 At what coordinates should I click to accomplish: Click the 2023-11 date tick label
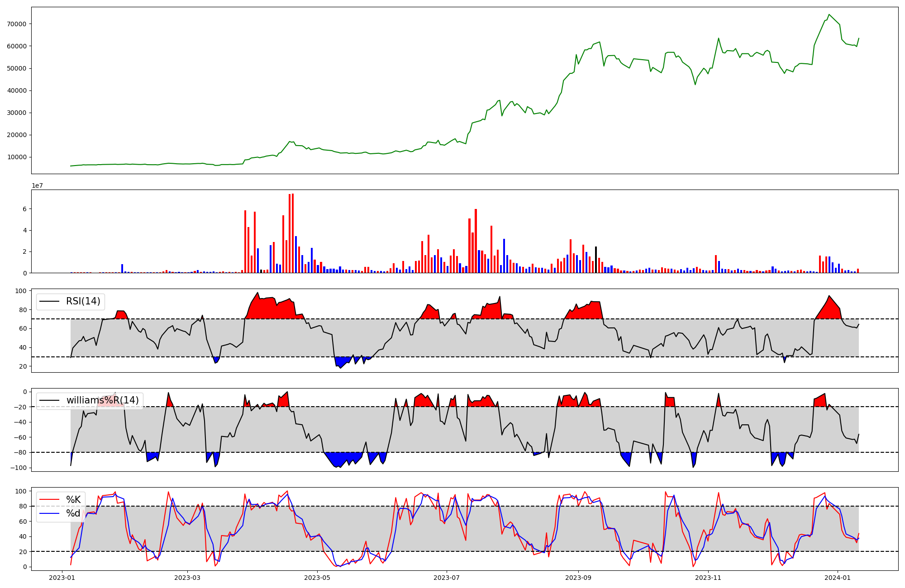coord(708,578)
